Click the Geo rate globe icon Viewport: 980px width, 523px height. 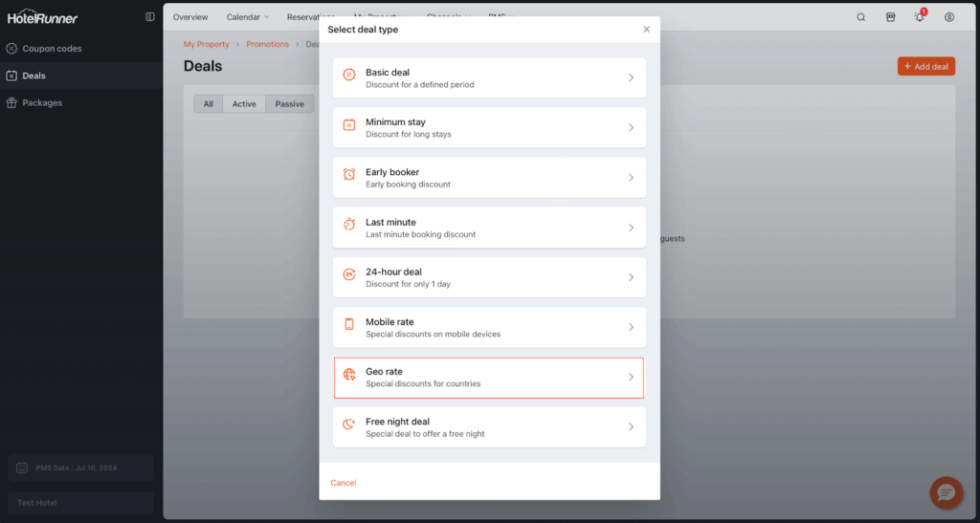click(x=349, y=375)
